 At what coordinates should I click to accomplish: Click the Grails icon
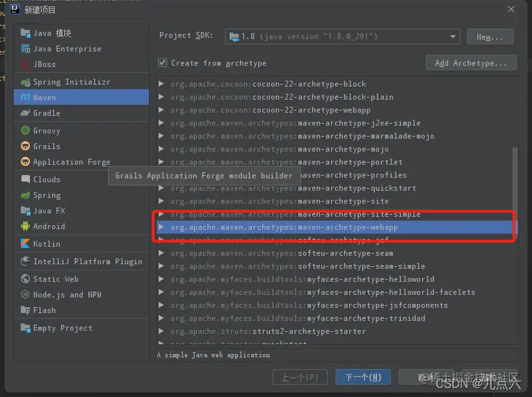[25, 146]
